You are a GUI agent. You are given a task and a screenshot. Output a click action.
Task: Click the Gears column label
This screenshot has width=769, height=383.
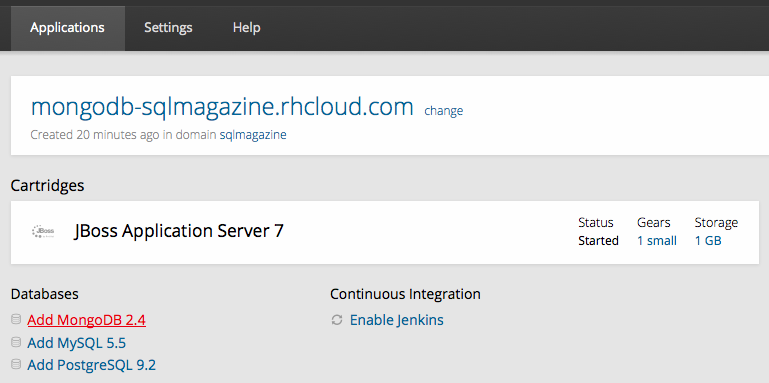[654, 223]
